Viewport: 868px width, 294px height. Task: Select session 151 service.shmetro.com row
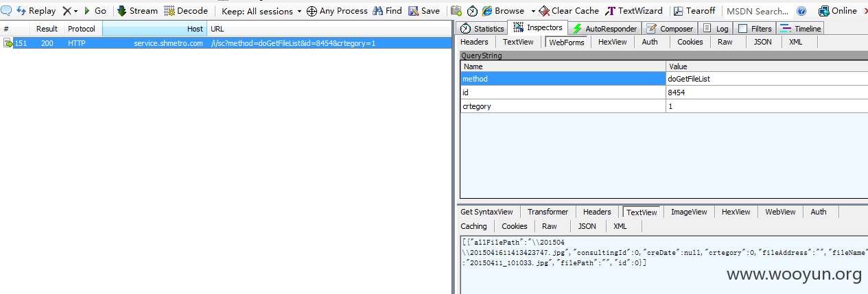click(x=226, y=43)
